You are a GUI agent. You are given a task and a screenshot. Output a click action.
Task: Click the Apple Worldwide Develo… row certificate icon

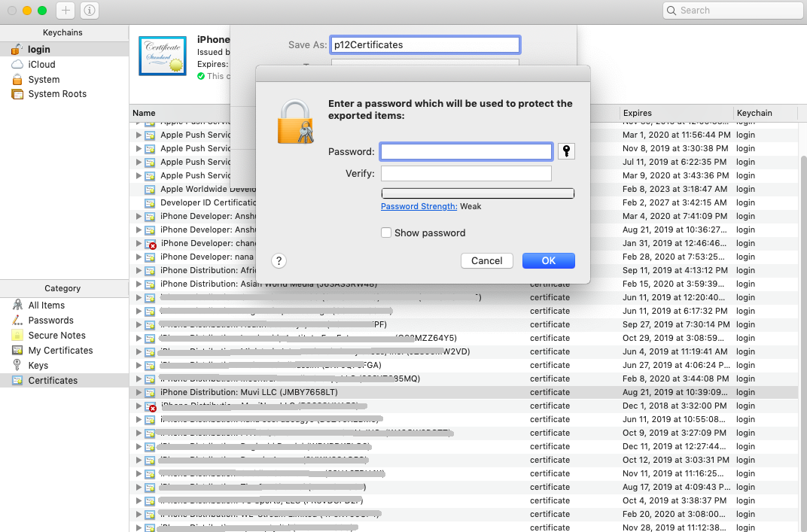(150, 190)
